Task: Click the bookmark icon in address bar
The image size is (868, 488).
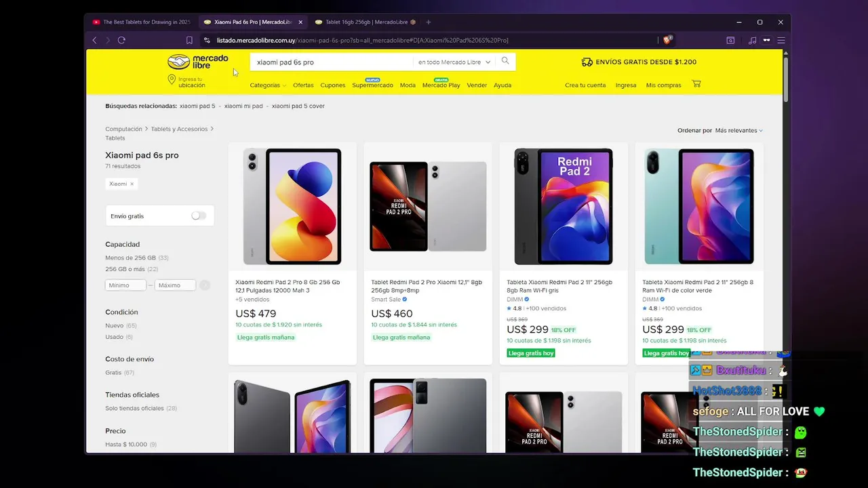Action: coord(189,40)
